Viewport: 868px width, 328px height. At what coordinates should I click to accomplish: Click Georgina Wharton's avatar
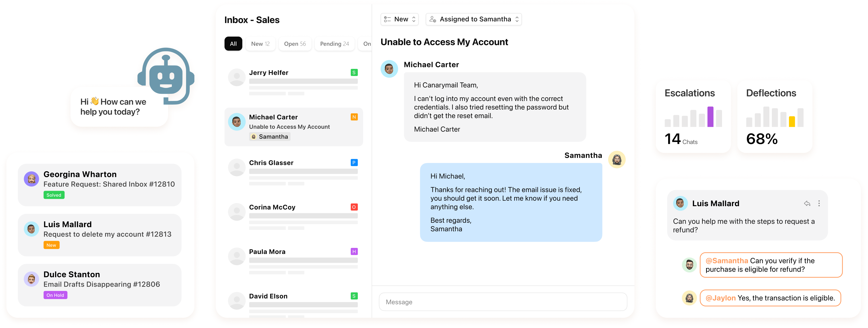pos(31,179)
